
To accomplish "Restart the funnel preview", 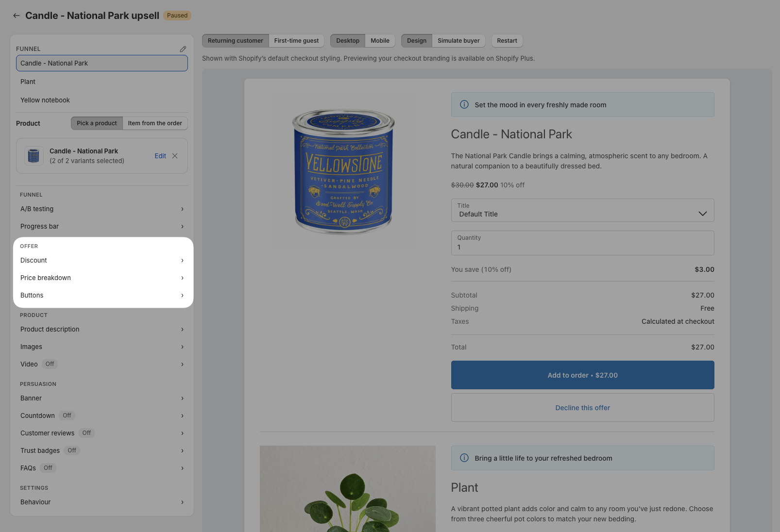I will coord(507,41).
